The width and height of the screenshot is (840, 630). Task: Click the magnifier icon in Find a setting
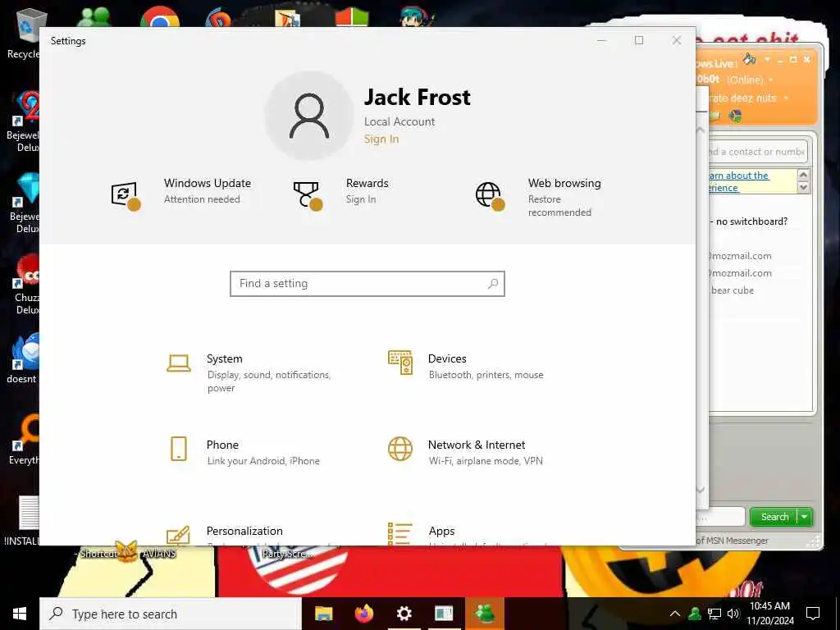[x=493, y=283]
